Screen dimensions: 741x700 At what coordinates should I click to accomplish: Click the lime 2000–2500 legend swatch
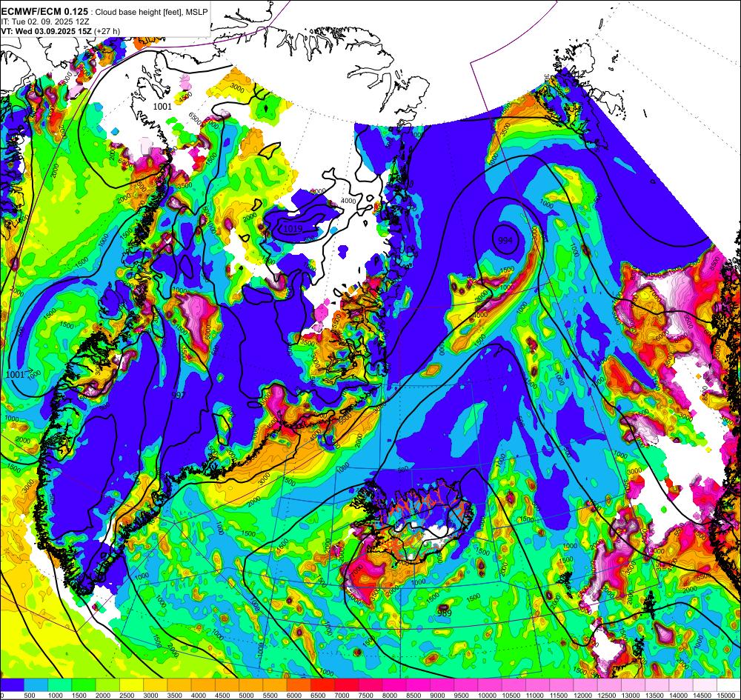(107, 685)
